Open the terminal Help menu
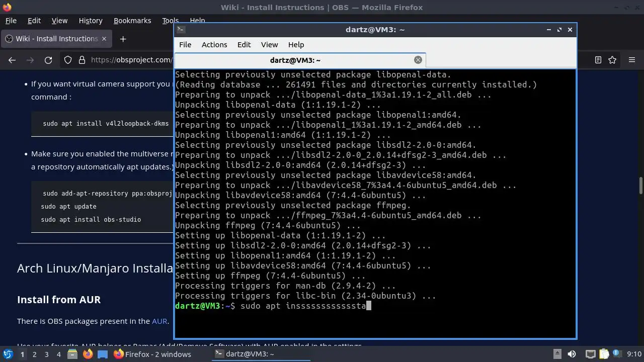This screenshot has width=644, height=362. pyautogui.click(x=296, y=45)
